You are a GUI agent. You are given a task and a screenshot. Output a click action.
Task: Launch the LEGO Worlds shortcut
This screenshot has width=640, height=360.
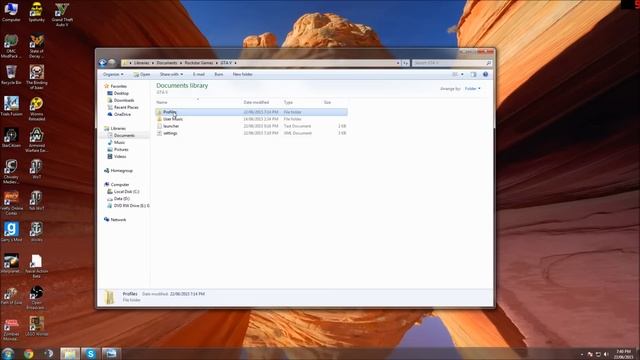tap(36, 326)
